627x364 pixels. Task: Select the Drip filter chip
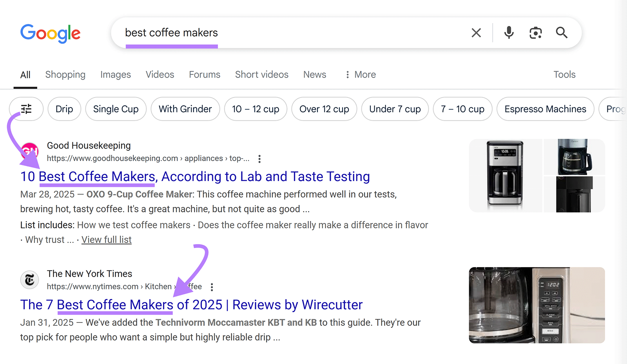(x=64, y=109)
